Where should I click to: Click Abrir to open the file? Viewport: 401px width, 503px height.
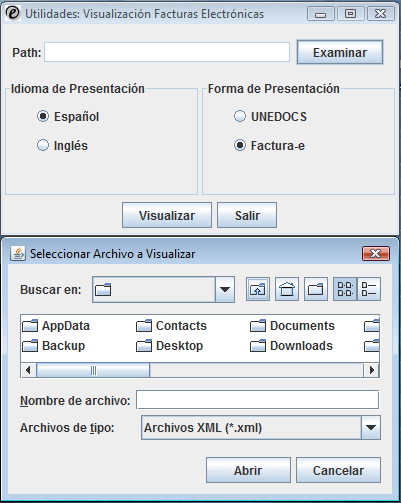248,470
